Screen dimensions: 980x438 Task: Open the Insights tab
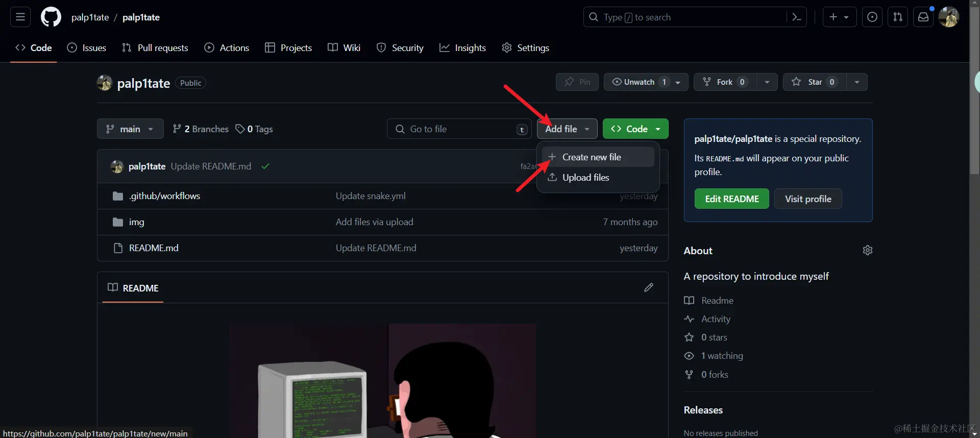tap(462, 47)
